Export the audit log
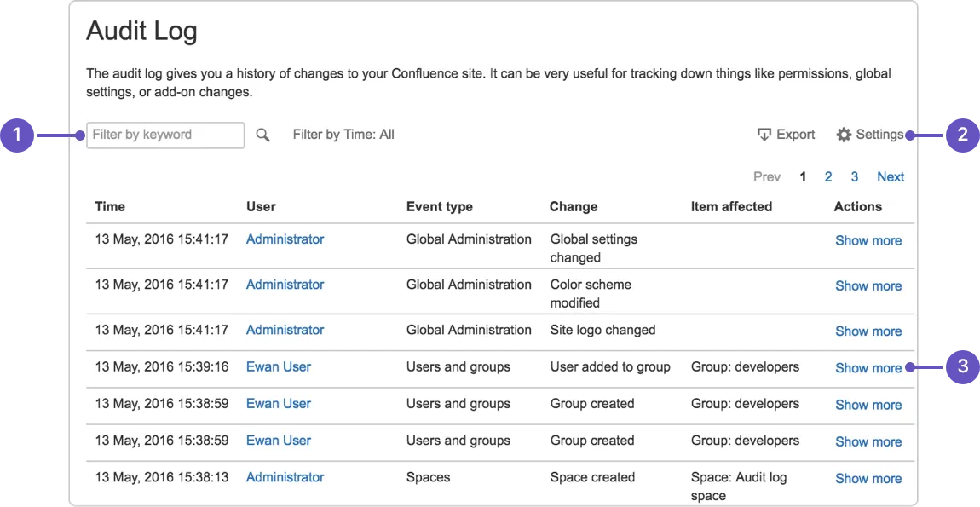Viewport: 980px width, 507px height. click(786, 135)
